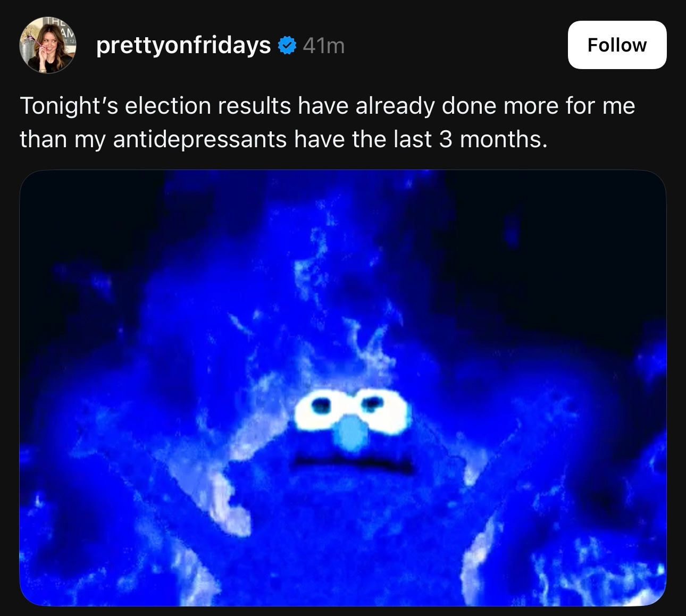Click Cookie Monster's left googly eye
This screenshot has height=616, width=686.
(x=322, y=408)
